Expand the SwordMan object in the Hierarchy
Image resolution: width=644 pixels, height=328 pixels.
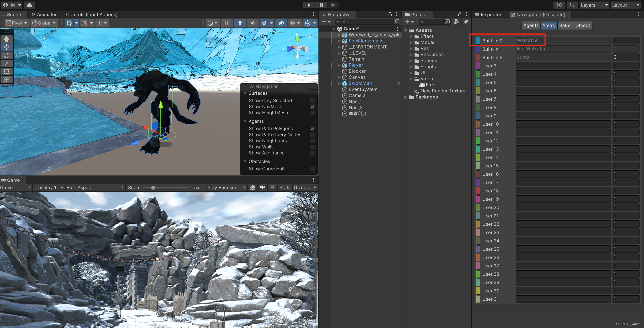click(339, 83)
